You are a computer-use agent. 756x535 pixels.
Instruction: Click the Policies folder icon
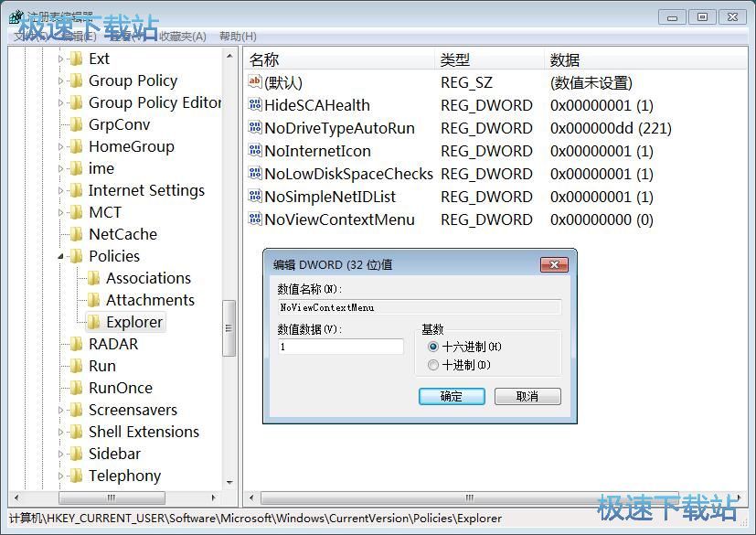[76, 256]
